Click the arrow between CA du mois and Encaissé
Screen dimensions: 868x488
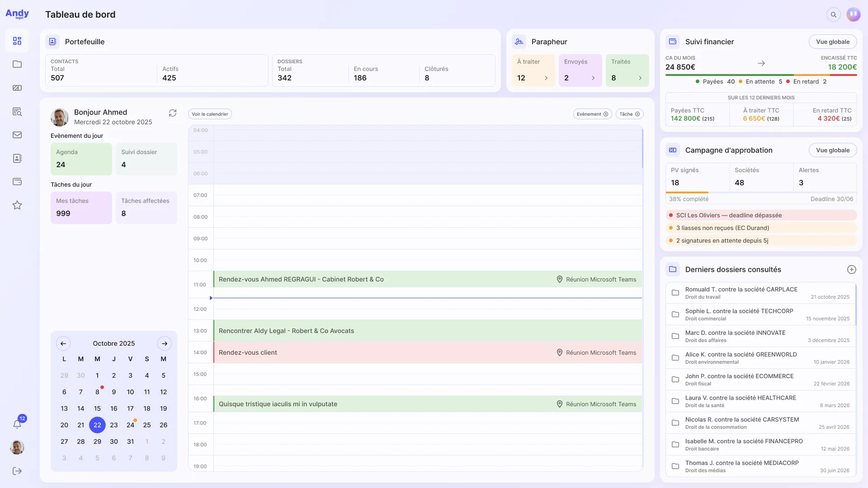coord(761,63)
